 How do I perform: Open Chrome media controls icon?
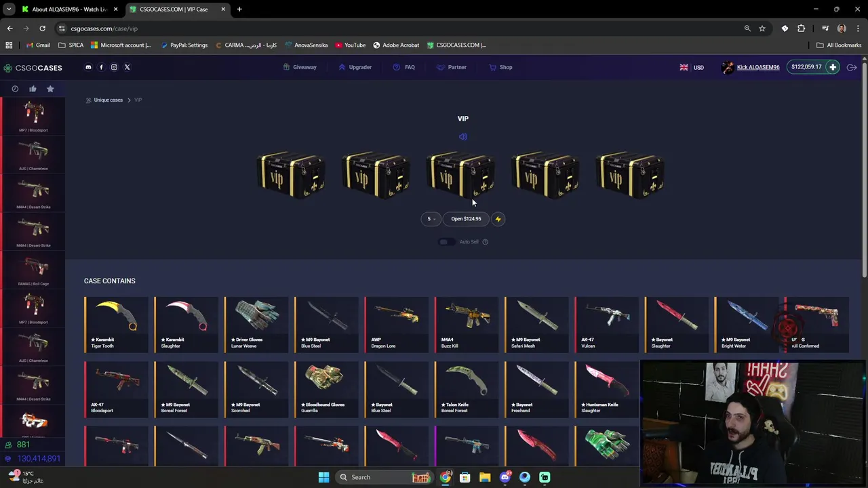click(825, 28)
